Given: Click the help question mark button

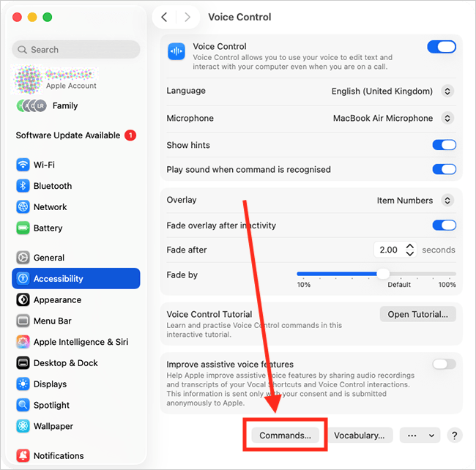Looking at the screenshot, I should (455, 436).
